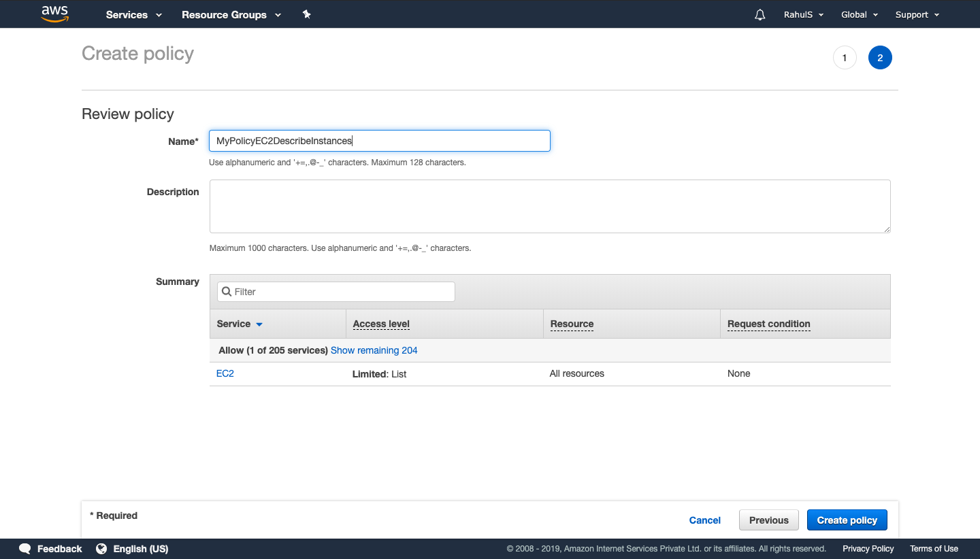Select step 1 of the wizard

coord(845,57)
